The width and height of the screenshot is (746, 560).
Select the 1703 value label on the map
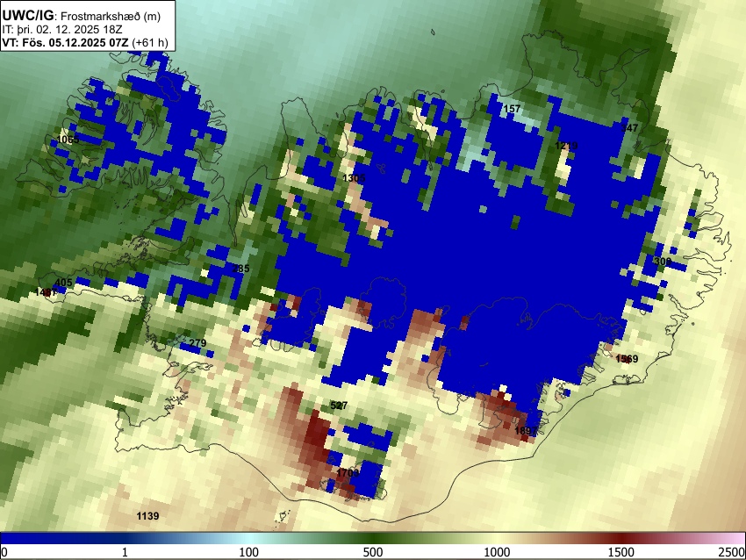(x=348, y=473)
